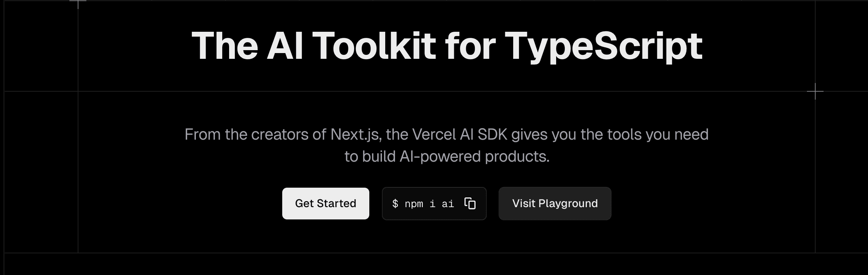Open the Visit Playground button
Screen dimensions: 868x275
555,203
